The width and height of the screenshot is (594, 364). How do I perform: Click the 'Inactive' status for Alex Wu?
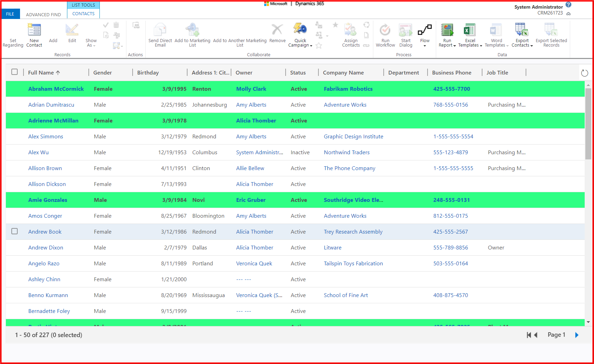(300, 152)
